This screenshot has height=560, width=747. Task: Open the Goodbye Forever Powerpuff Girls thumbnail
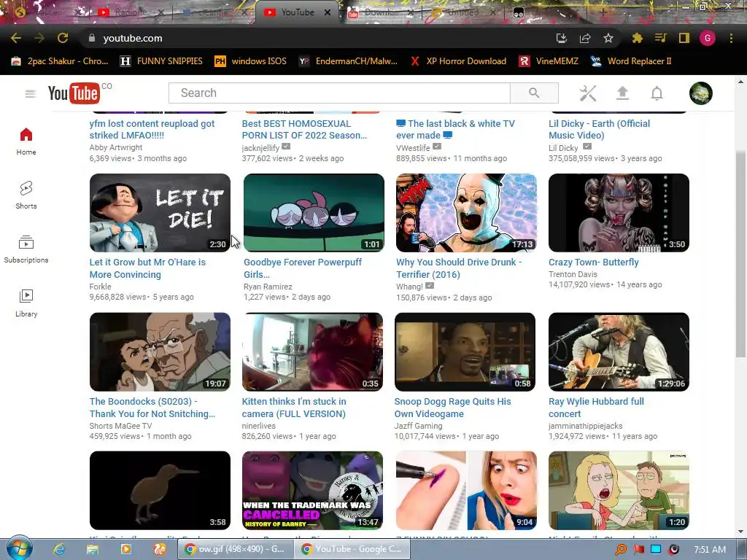click(314, 212)
